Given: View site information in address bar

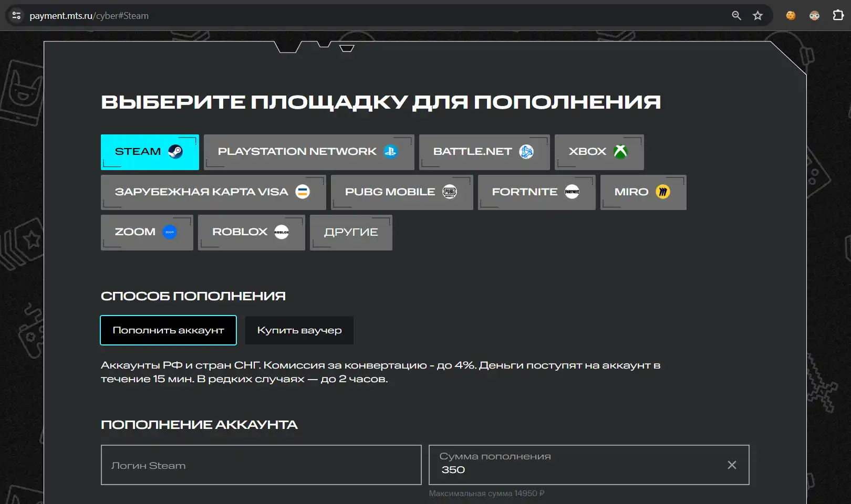Looking at the screenshot, I should tap(17, 16).
